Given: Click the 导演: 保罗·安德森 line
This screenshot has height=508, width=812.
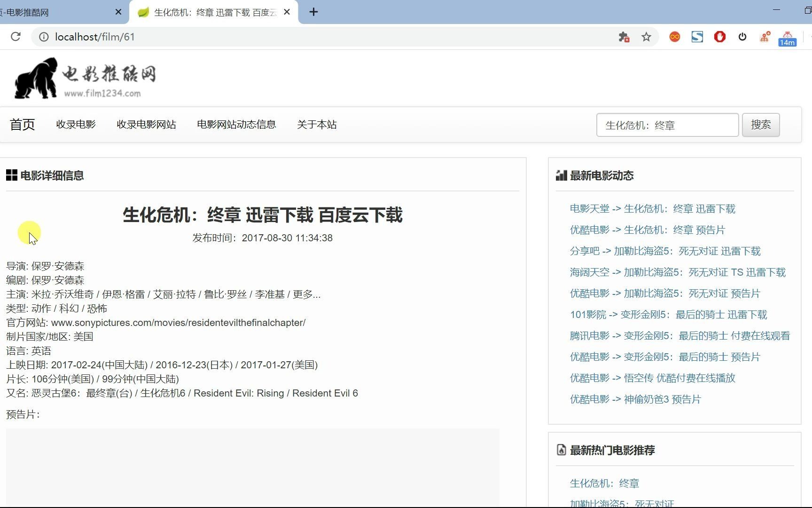Looking at the screenshot, I should (x=45, y=266).
